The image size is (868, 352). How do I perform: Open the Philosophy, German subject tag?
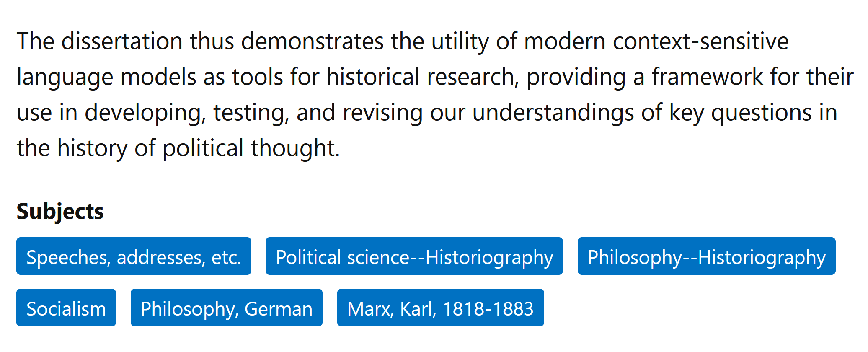point(226,308)
